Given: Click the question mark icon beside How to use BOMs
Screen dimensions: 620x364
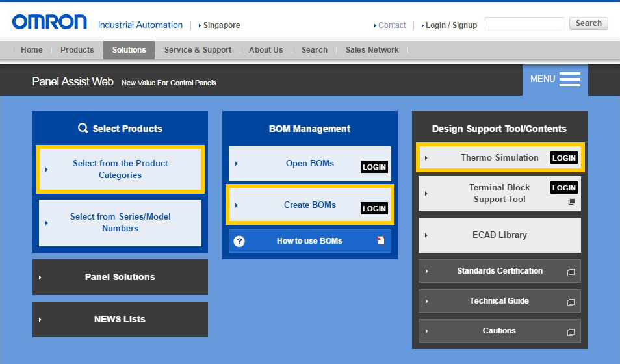Looking at the screenshot, I should coord(239,241).
